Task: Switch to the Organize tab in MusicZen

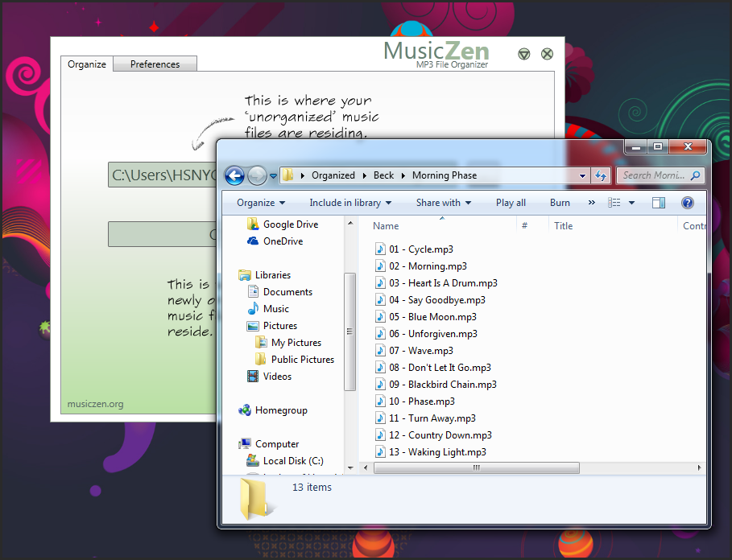Action: tap(87, 64)
